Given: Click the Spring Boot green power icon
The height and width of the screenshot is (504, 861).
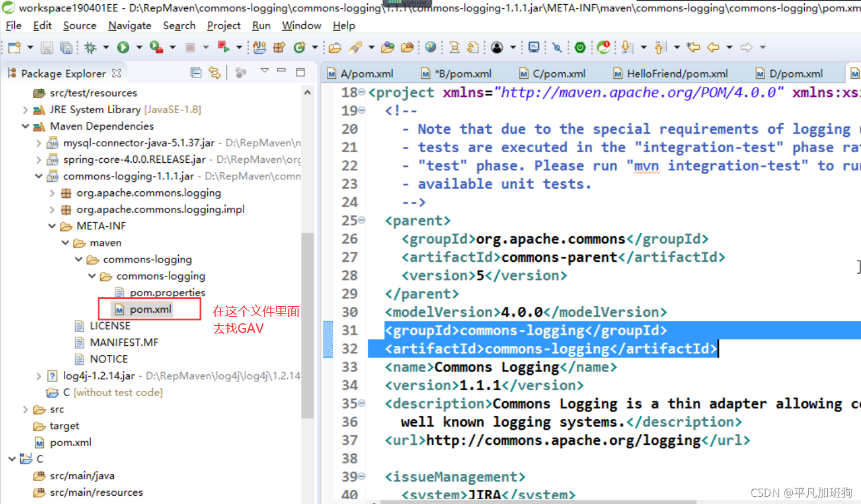Looking at the screenshot, I should click(x=580, y=47).
